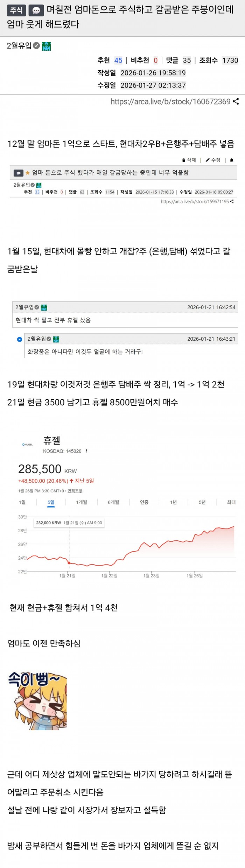Select the 1개월 chart range tab
The width and height of the screenshot is (245, 868).
coord(81,502)
